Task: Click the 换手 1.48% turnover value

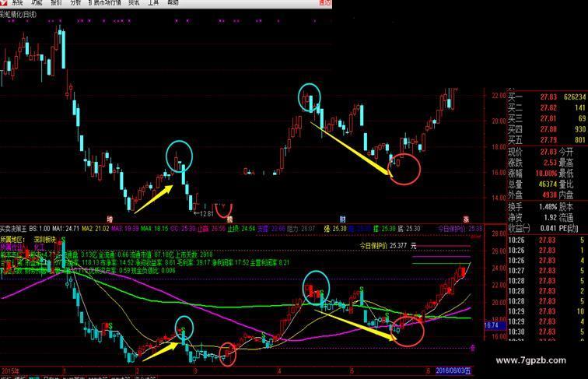Action: [548, 207]
